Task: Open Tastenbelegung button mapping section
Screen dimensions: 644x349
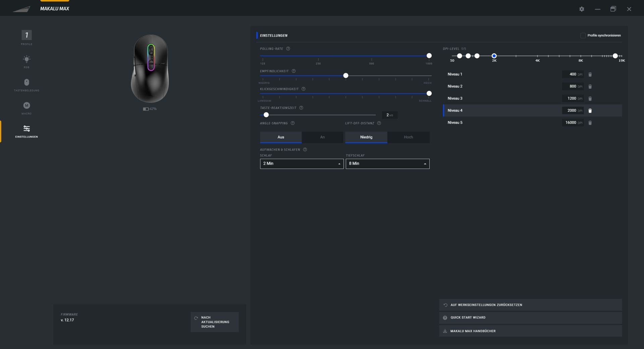Action: pos(26,85)
